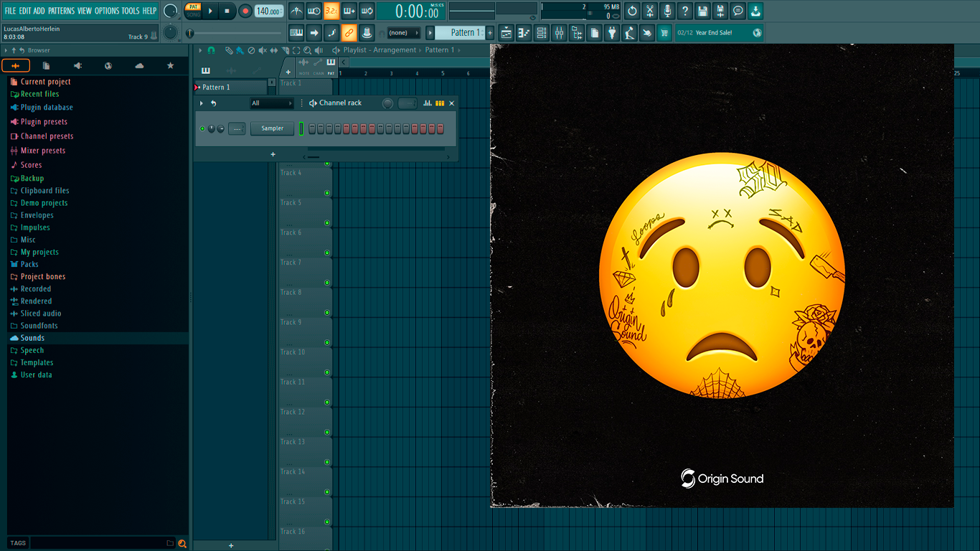Open the audio editor scissors icon

(x=650, y=11)
